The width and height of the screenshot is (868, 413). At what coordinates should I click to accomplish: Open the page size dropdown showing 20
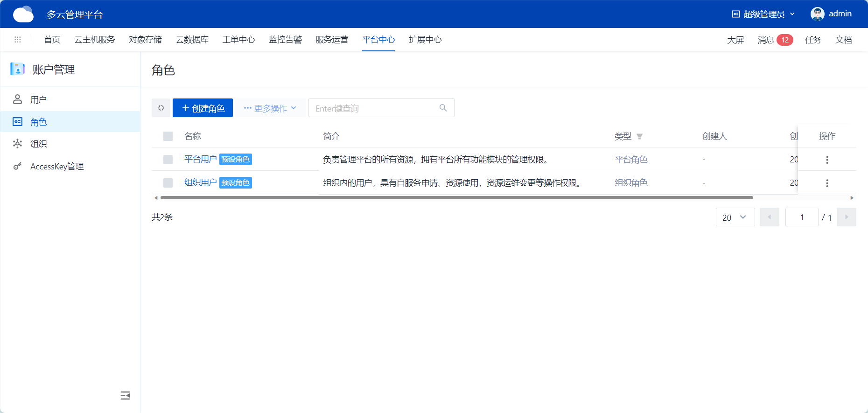coord(735,217)
